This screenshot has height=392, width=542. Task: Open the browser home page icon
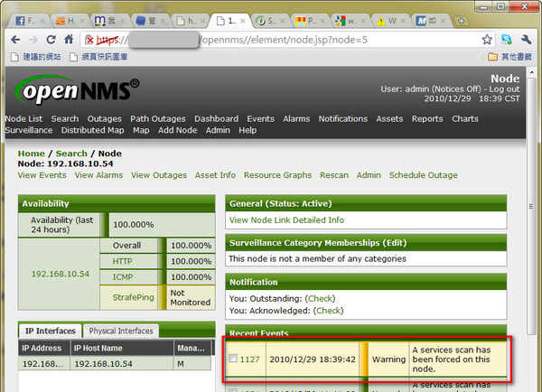click(x=69, y=40)
